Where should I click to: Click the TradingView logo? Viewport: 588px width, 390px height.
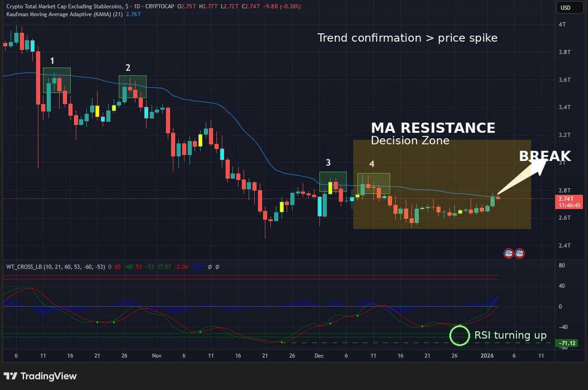pyautogui.click(x=40, y=376)
